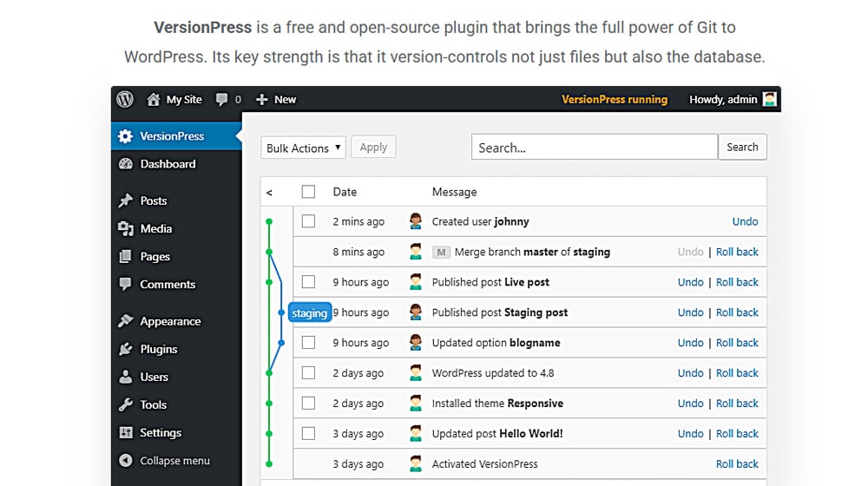Click the Plugins plug icon

coord(126,349)
